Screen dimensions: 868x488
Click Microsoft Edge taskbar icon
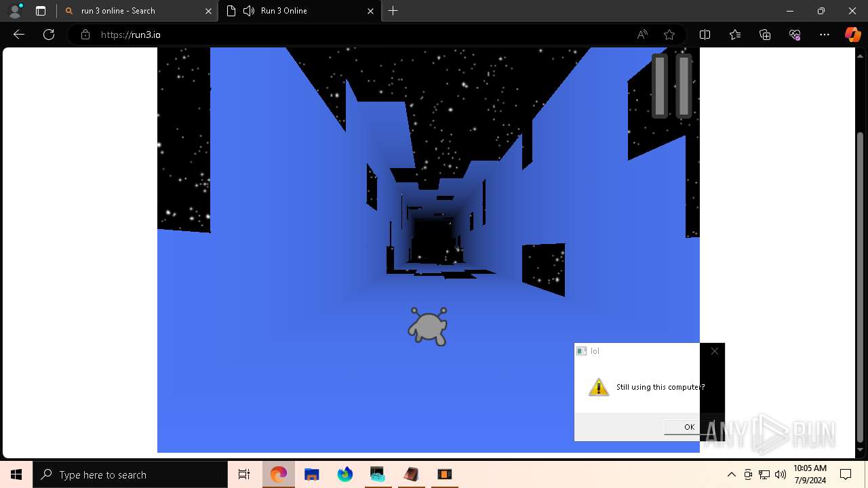coord(278,474)
